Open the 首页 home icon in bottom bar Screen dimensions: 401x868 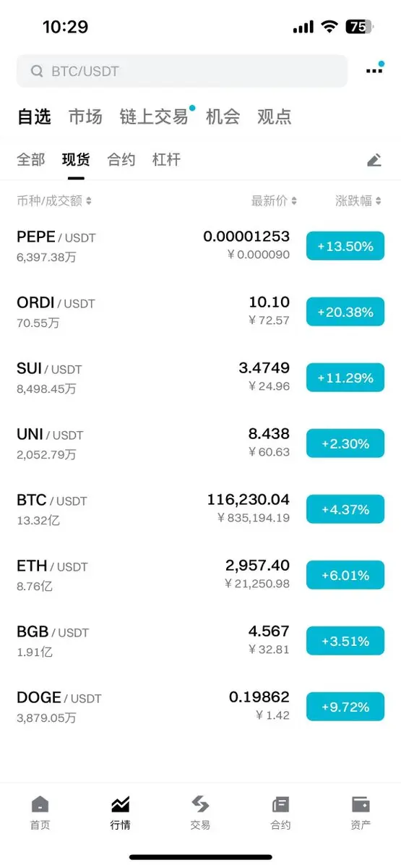point(40,804)
